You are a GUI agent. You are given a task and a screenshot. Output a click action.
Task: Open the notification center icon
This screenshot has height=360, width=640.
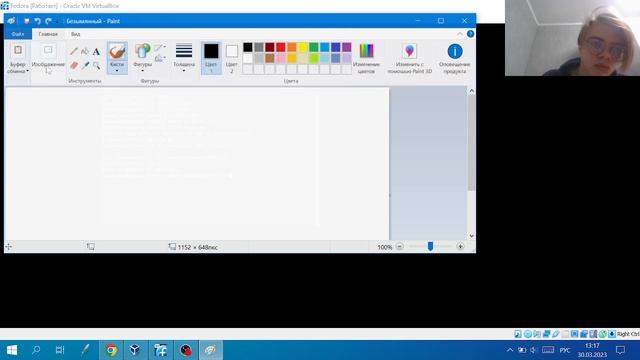(x=620, y=350)
